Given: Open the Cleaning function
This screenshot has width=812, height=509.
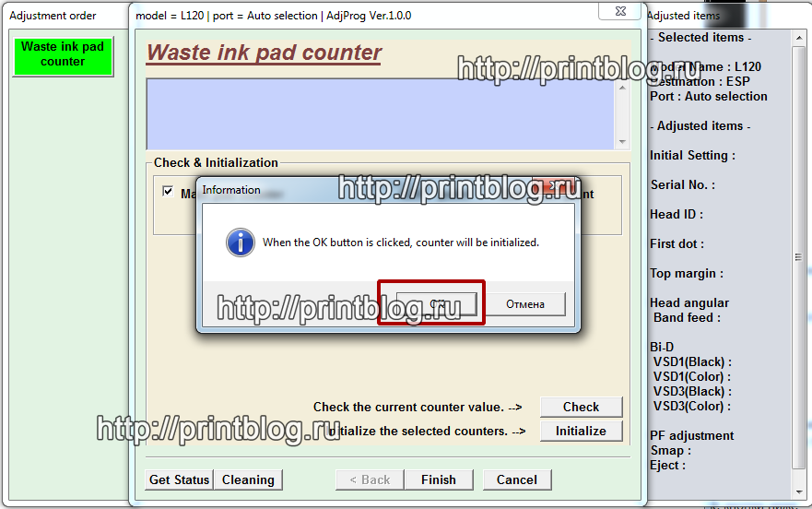Looking at the screenshot, I should (248, 479).
